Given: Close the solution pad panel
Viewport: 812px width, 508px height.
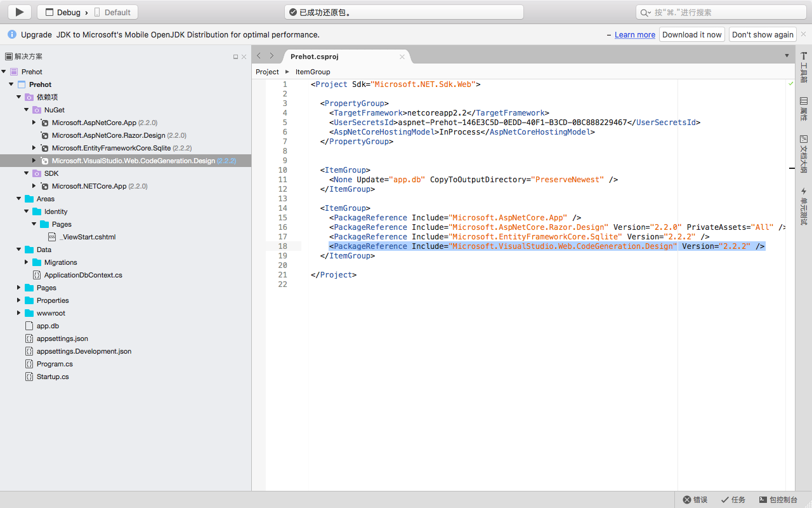Looking at the screenshot, I should [x=244, y=57].
